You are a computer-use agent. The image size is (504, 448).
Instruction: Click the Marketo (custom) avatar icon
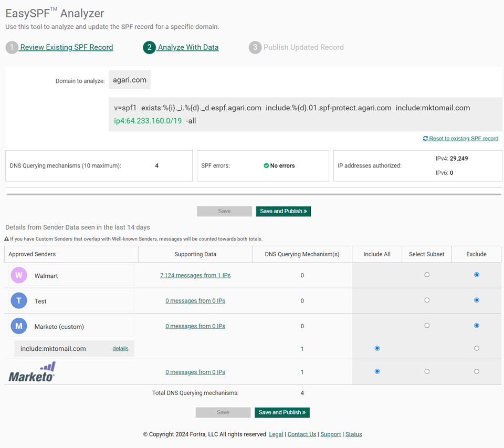pos(19,326)
